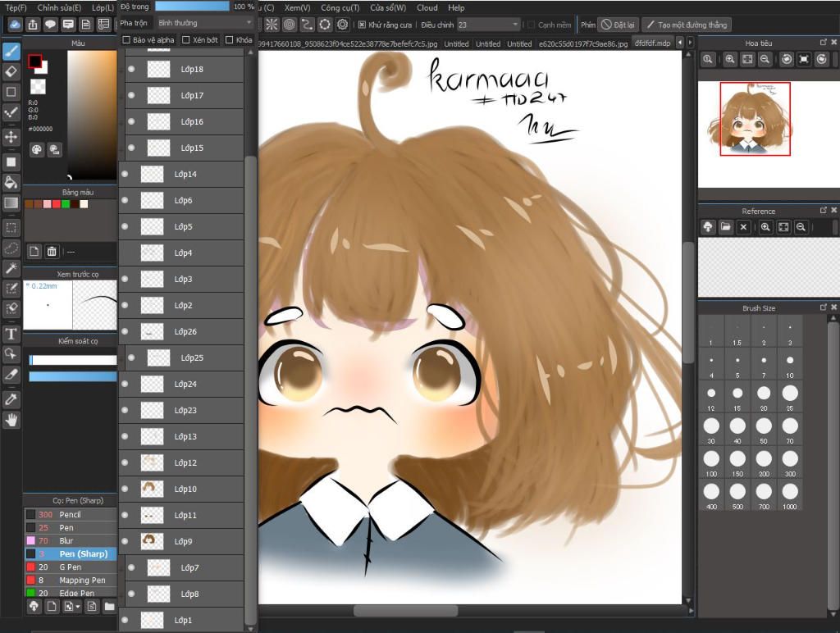Click the color picker gradient square
Screen dimensions: 840x633
pyautogui.click(x=92, y=115)
